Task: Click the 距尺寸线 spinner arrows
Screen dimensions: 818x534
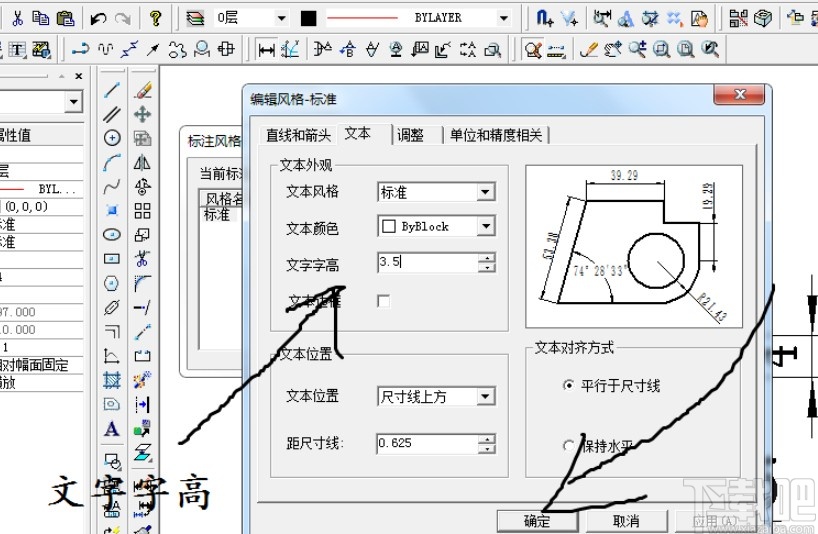Action: tap(486, 444)
